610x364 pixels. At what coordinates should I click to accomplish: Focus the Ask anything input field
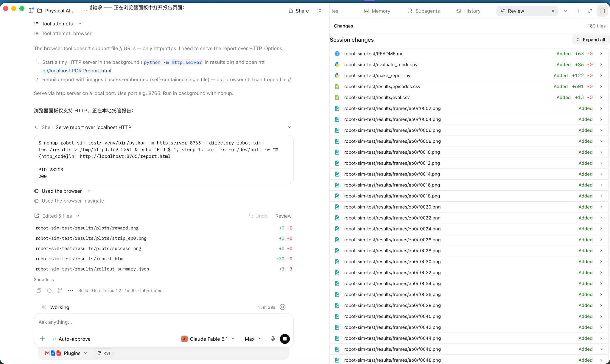click(x=164, y=322)
